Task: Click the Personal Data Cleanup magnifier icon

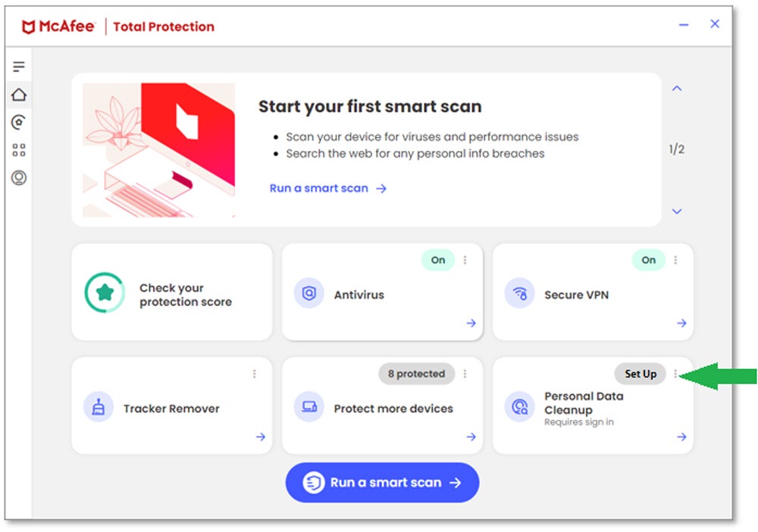Action: click(x=519, y=408)
